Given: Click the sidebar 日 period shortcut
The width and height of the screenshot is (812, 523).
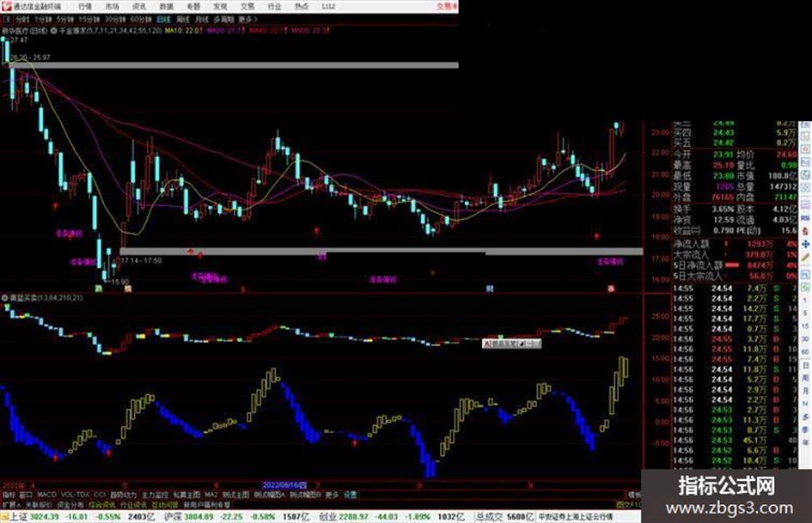Looking at the screenshot, I should click(805, 365).
